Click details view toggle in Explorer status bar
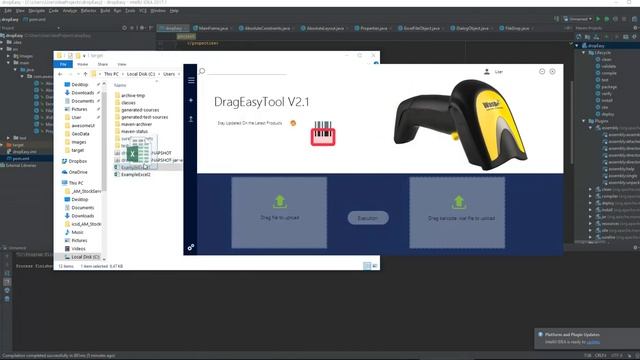 pos(367,266)
